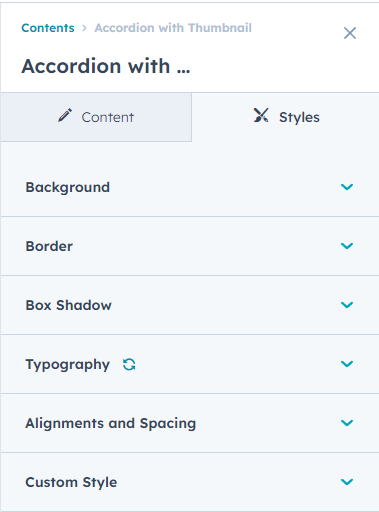Click the paintbrush icon on Styles tab
Viewport: 379px width, 512px height.
261,115
